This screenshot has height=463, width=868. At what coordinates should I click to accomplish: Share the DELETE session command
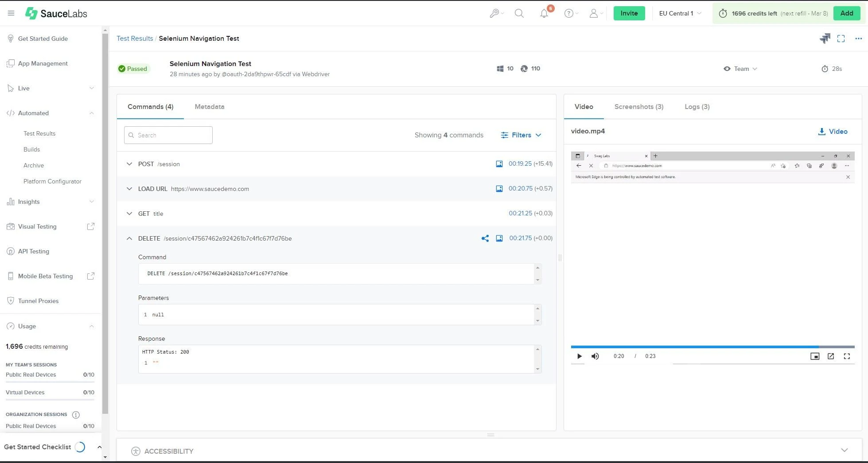click(485, 238)
